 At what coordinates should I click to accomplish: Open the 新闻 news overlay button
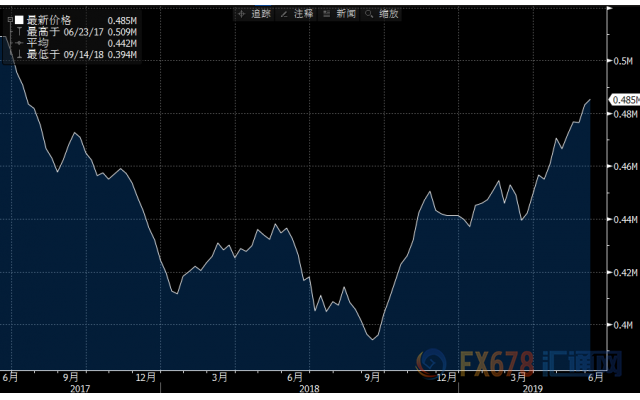pos(340,14)
